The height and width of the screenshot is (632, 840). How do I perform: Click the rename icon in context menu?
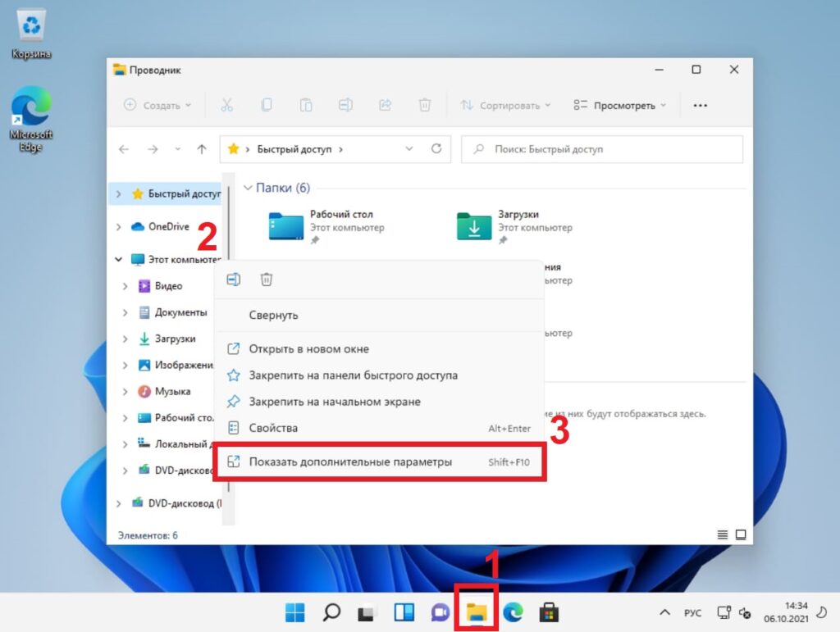point(234,280)
